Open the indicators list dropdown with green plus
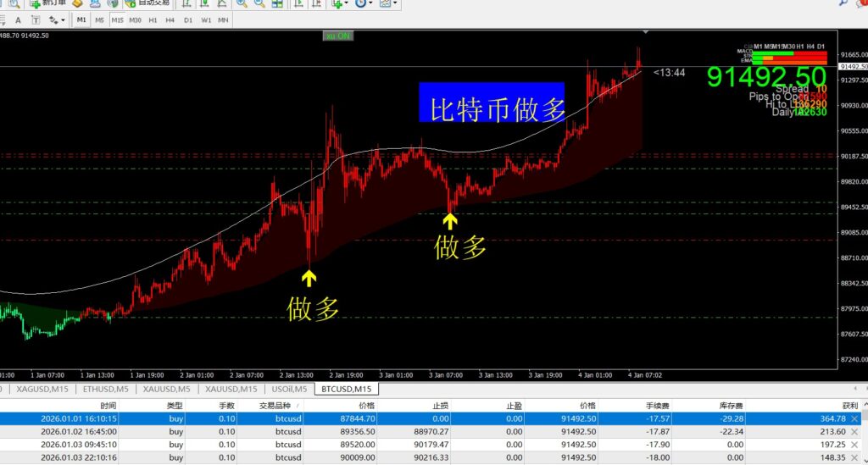This screenshot has width=868, height=465. click(339, 3)
